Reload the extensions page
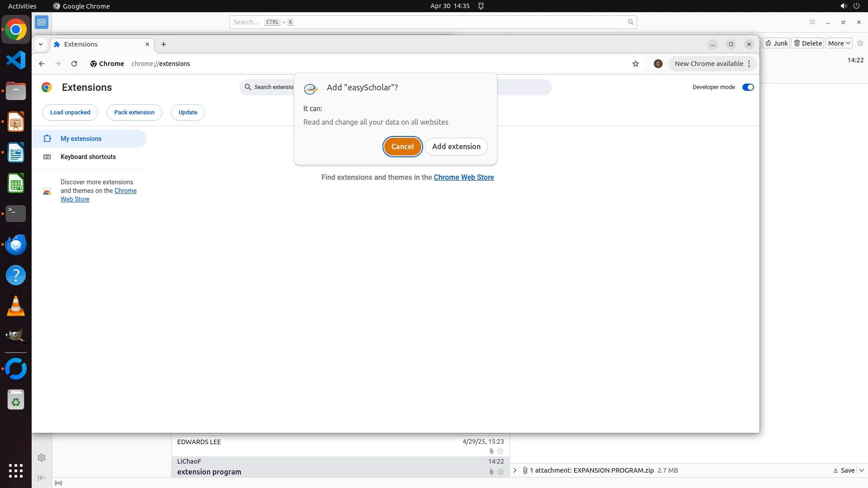Image resolution: width=868 pixels, height=488 pixels. (x=74, y=64)
